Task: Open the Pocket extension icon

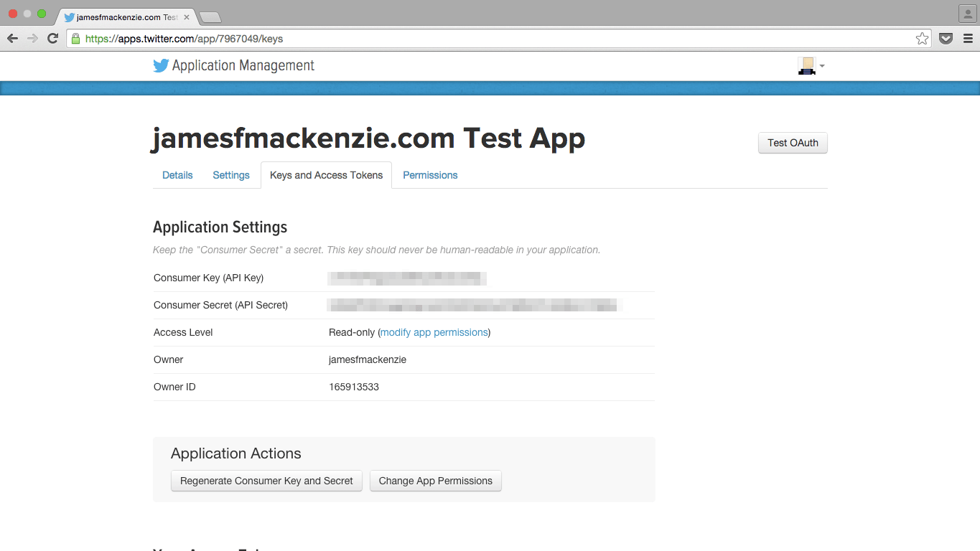Action: tap(946, 39)
